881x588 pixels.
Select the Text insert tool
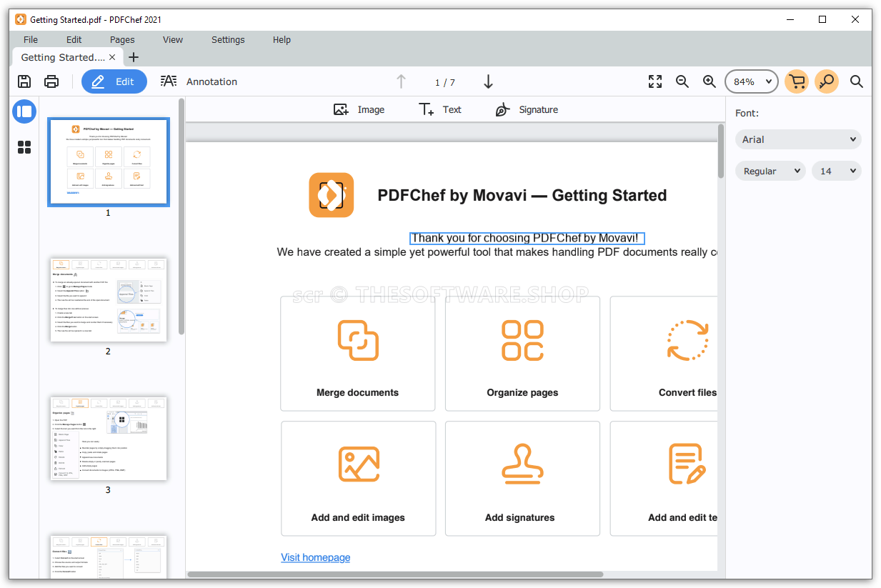[439, 109]
